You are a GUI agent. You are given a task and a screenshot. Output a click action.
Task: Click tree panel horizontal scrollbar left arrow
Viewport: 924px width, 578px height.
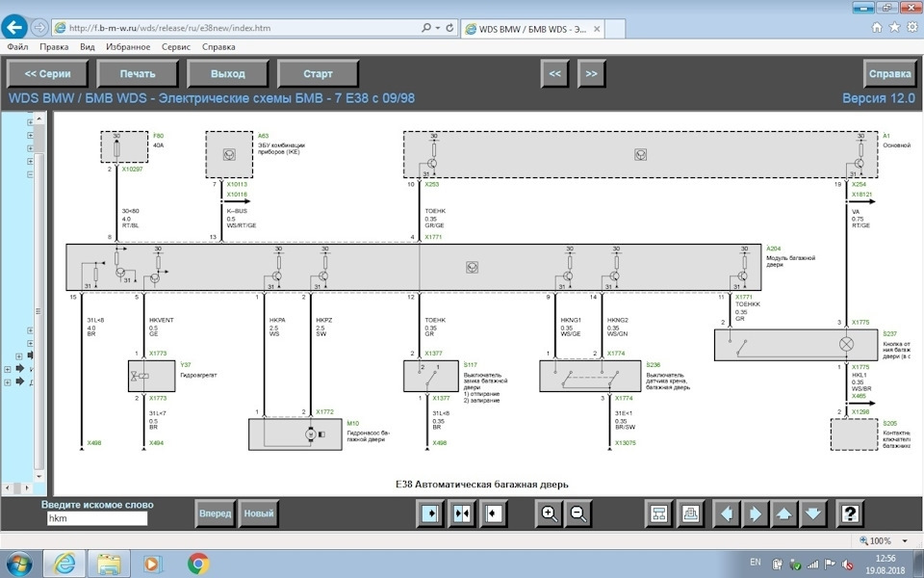point(7,487)
